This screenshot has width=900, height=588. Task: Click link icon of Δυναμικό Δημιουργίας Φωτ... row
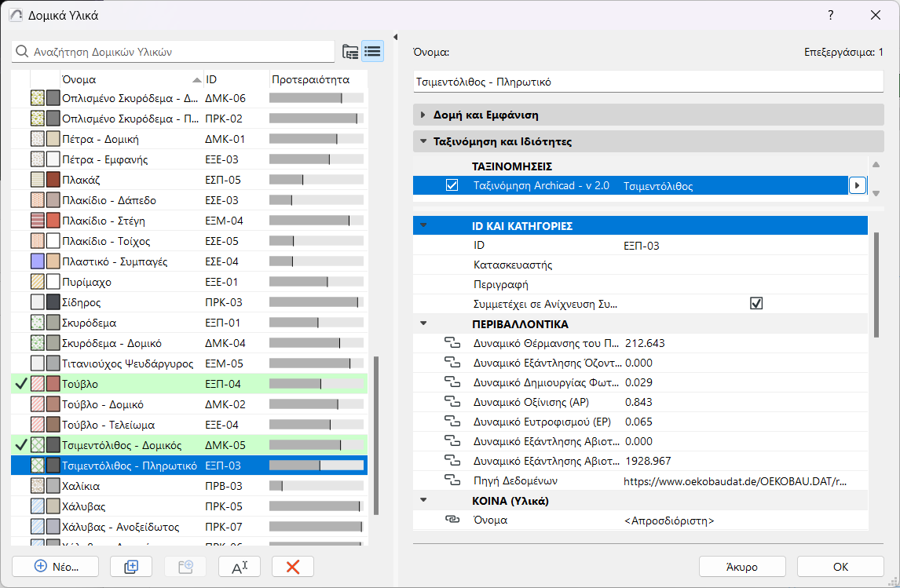452,382
